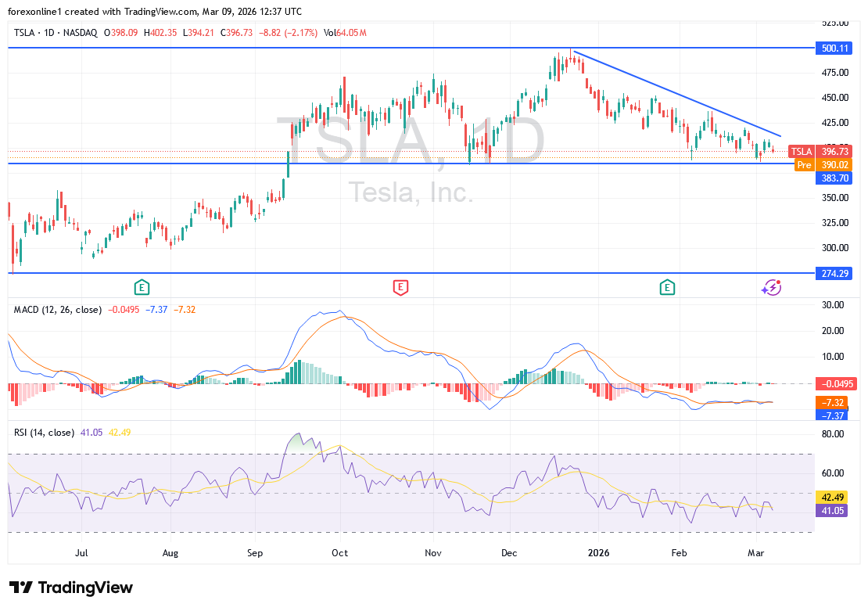Click the MACD (12, 26, close) legend
Screen dimensions: 868x611
[x=58, y=310]
